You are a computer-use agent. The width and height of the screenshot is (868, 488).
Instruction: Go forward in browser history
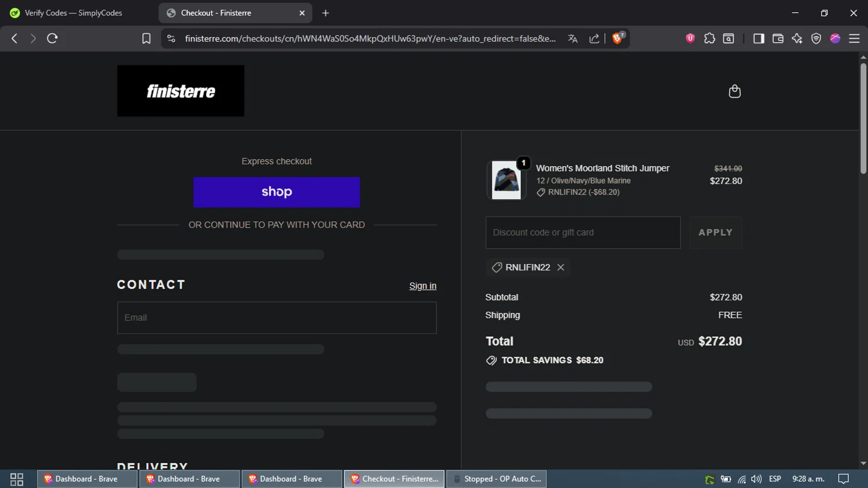tap(33, 38)
